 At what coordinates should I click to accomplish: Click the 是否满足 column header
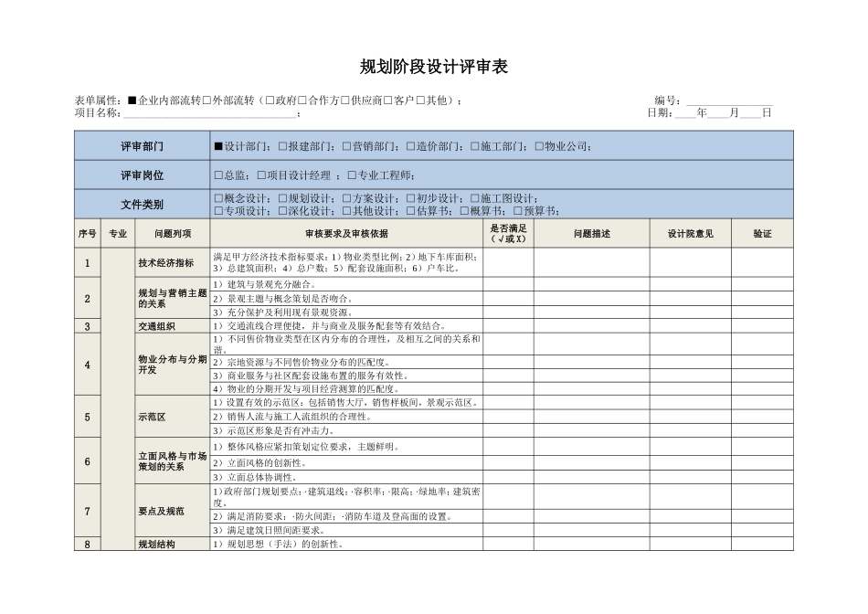509,234
